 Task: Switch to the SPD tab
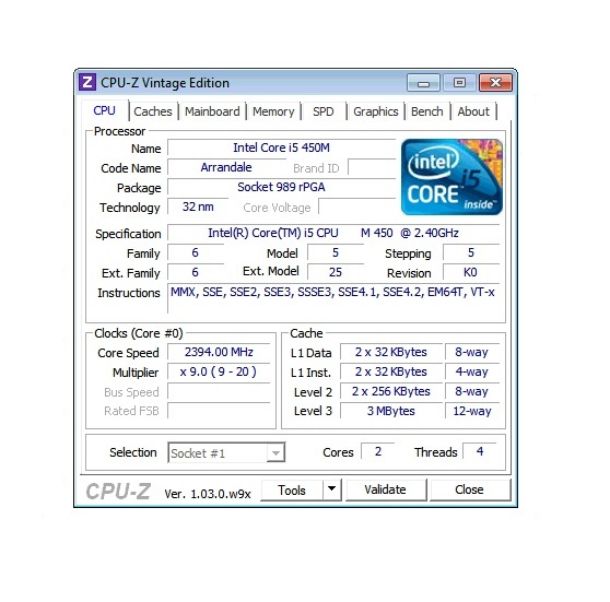click(x=323, y=112)
